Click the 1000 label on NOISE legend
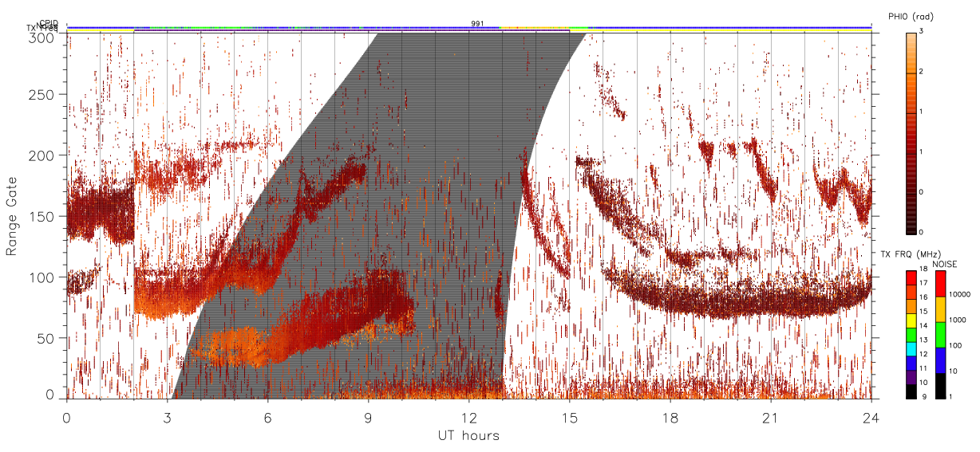 [x=958, y=320]
